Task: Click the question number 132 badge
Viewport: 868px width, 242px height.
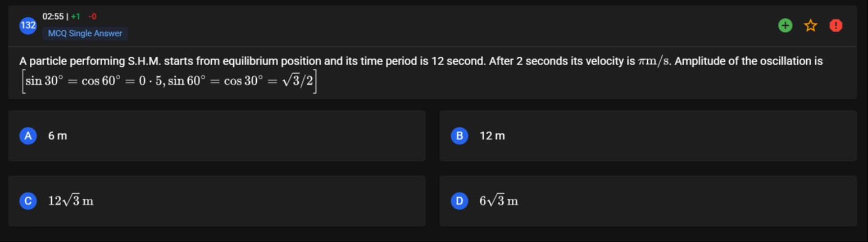Action: (28, 25)
